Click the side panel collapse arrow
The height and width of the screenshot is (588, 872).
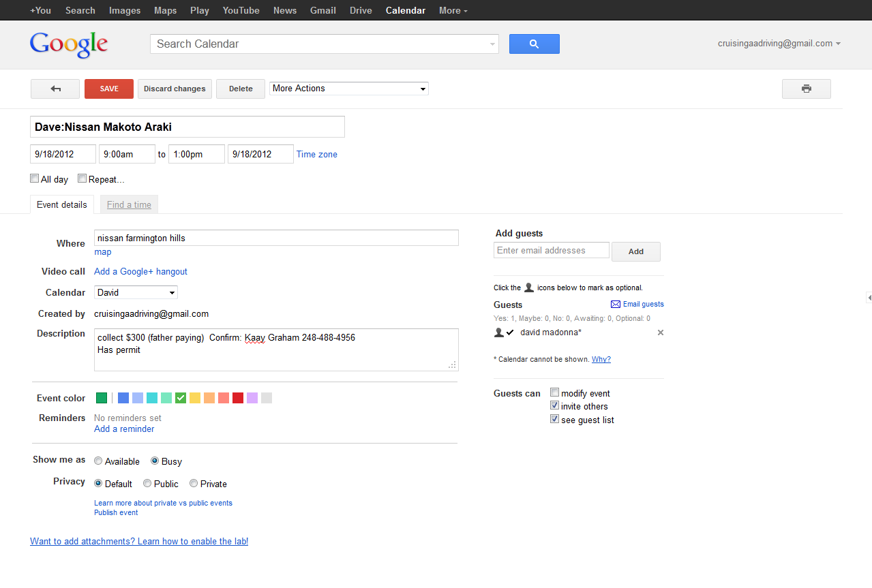tap(869, 298)
